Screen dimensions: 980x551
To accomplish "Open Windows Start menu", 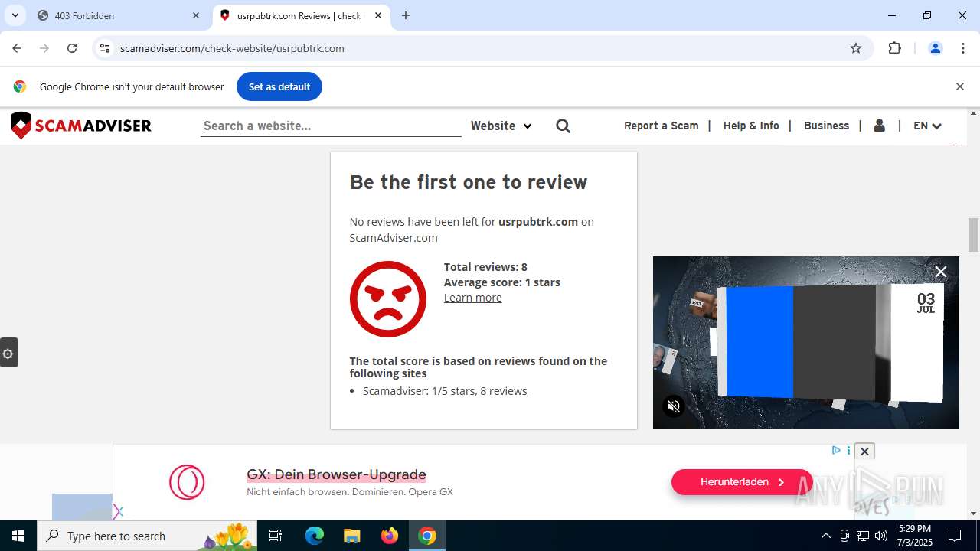I will [x=18, y=536].
